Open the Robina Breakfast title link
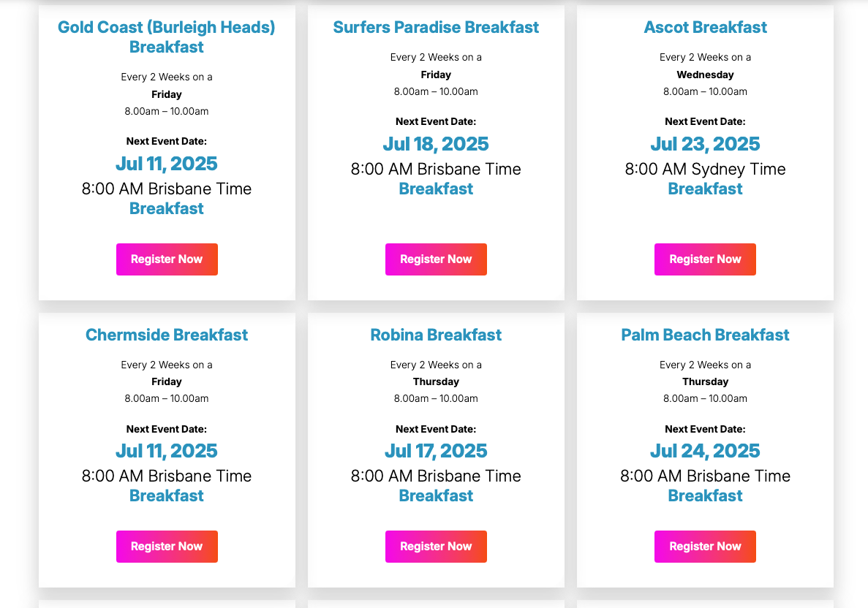This screenshot has width=868, height=608. pos(436,335)
